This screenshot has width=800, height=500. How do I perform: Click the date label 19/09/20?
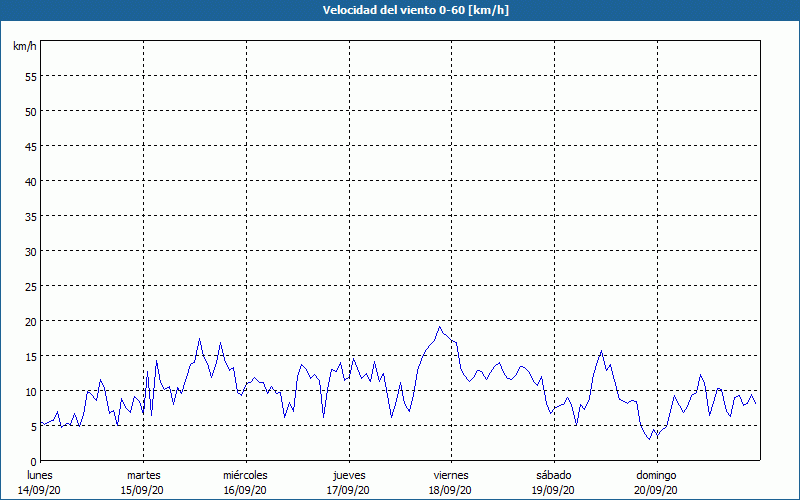(x=553, y=490)
